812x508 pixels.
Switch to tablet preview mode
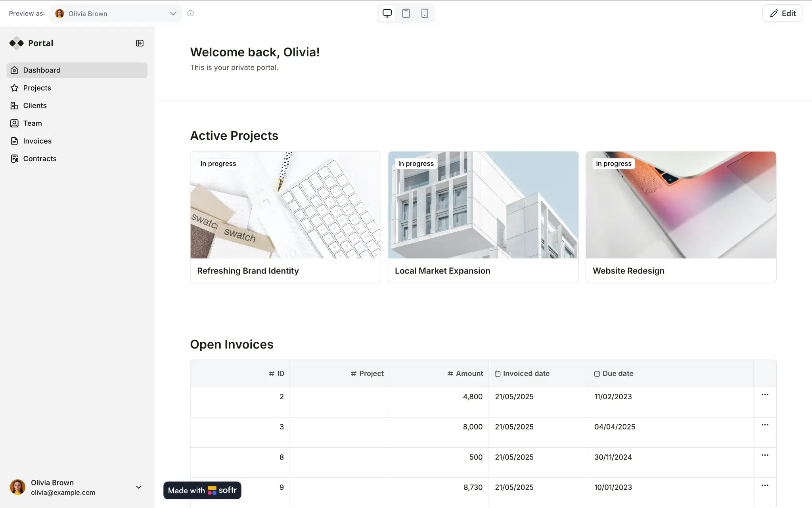tap(406, 13)
